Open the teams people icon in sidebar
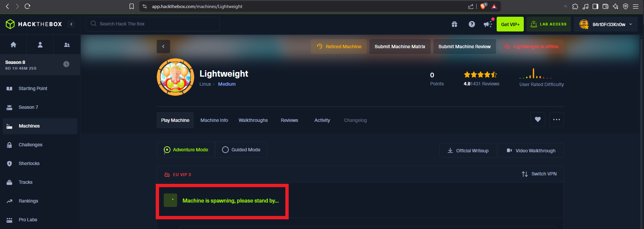The width and height of the screenshot is (644, 229). (x=67, y=45)
